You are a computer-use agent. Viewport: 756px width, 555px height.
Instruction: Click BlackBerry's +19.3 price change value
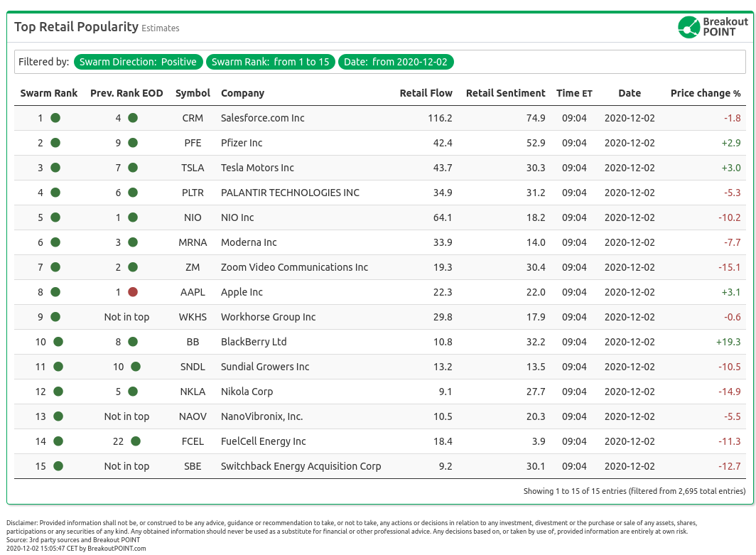click(728, 342)
